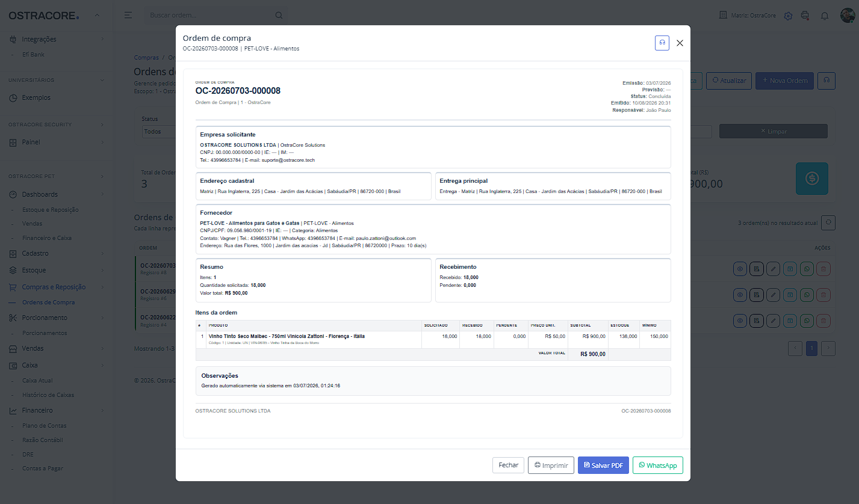This screenshot has height=504, width=859.
Task: Delete order OC-20260622 with the trash icon
Action: 823,321
